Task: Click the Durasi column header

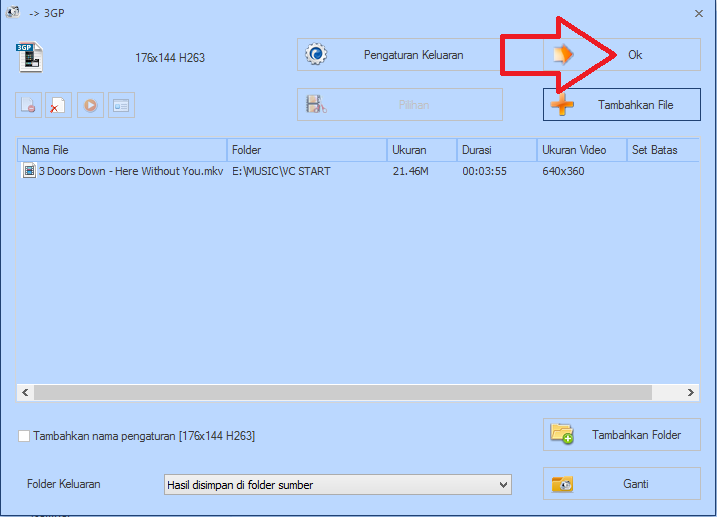Action: [x=497, y=150]
